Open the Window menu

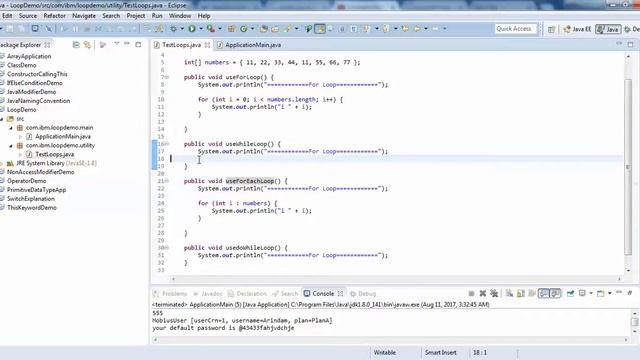pyautogui.click(x=180, y=16)
